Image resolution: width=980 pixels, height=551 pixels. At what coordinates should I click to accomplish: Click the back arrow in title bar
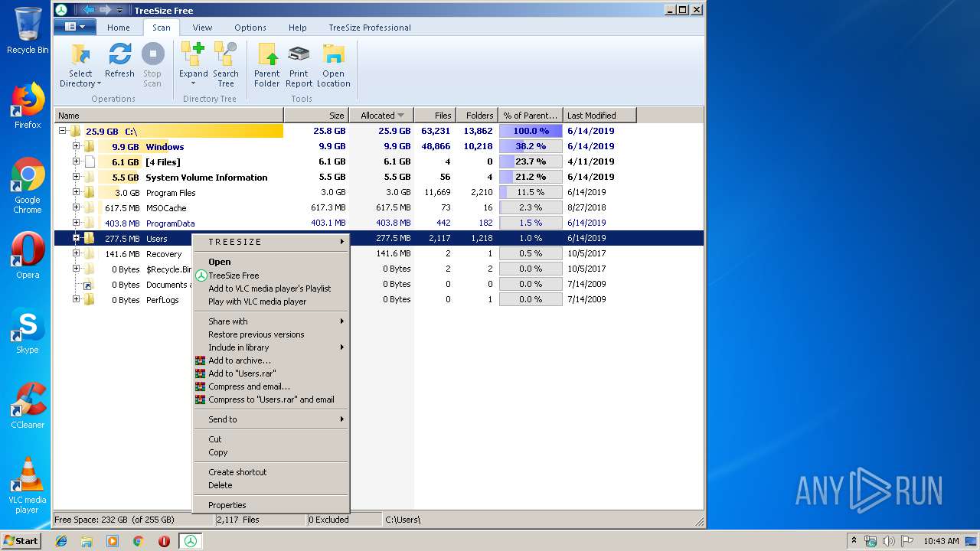point(88,10)
